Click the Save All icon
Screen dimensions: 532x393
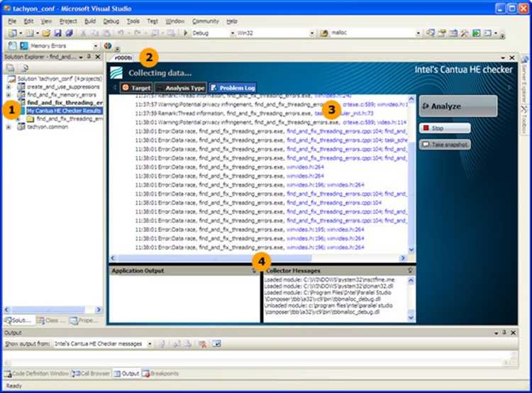point(70,33)
